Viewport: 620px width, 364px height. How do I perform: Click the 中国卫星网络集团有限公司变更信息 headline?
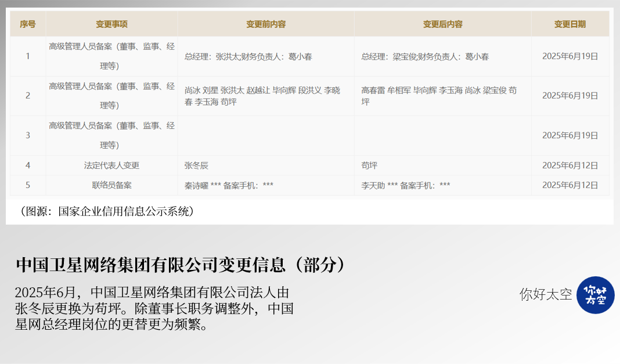coord(181,265)
